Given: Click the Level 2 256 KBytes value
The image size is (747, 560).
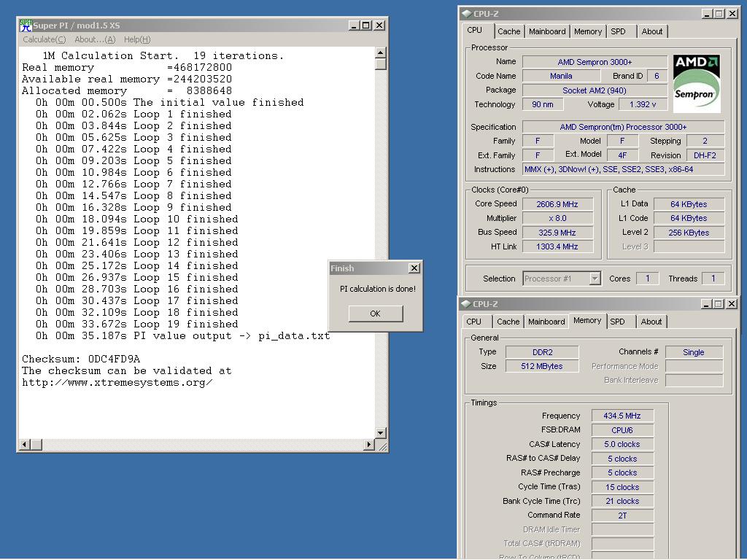Looking at the screenshot, I should tap(689, 233).
